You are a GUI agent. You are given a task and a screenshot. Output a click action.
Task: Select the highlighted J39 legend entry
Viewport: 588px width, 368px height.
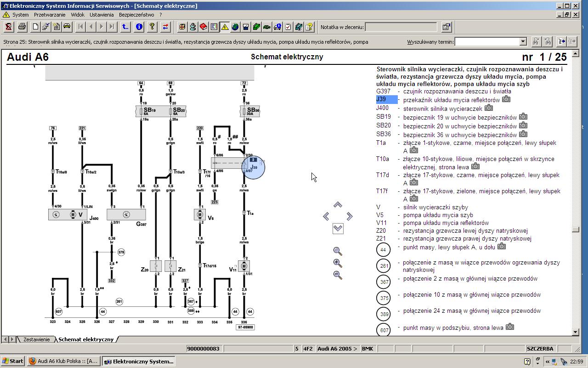point(387,99)
